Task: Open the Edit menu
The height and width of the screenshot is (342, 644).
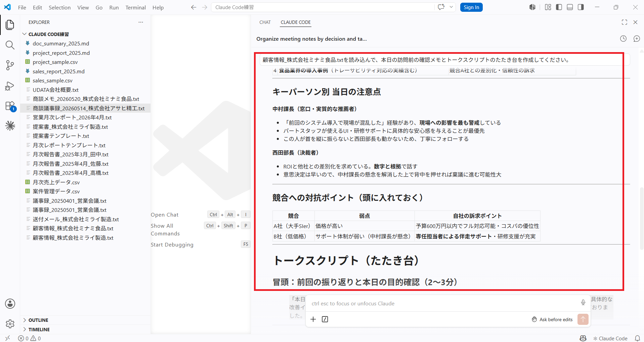Action: click(37, 7)
